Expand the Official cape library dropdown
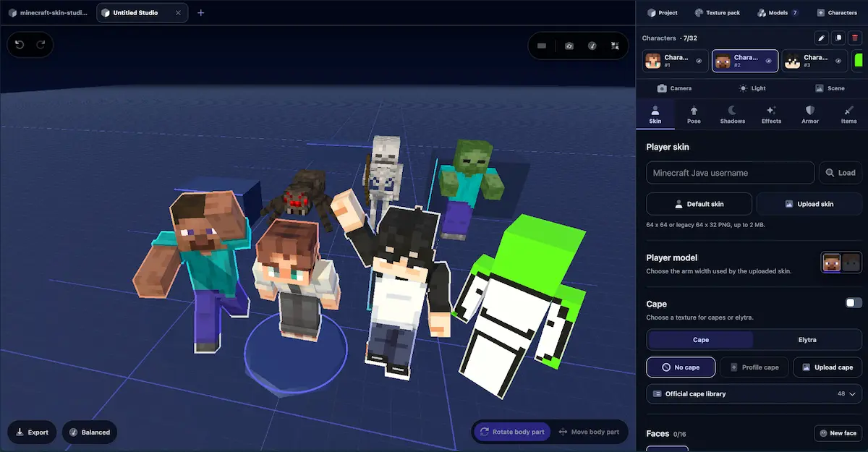This screenshot has height=452, width=868. [x=754, y=394]
